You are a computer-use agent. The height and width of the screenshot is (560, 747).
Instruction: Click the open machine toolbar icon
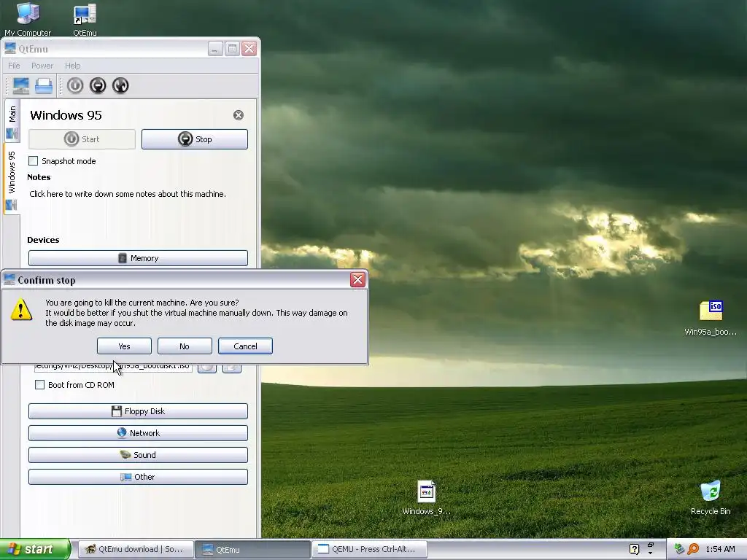44,86
